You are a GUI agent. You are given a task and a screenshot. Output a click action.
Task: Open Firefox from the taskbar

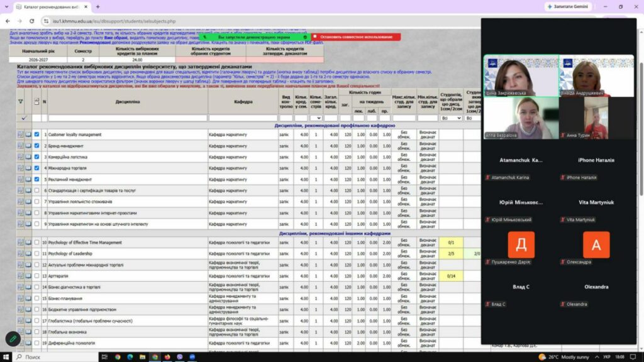coord(167,357)
